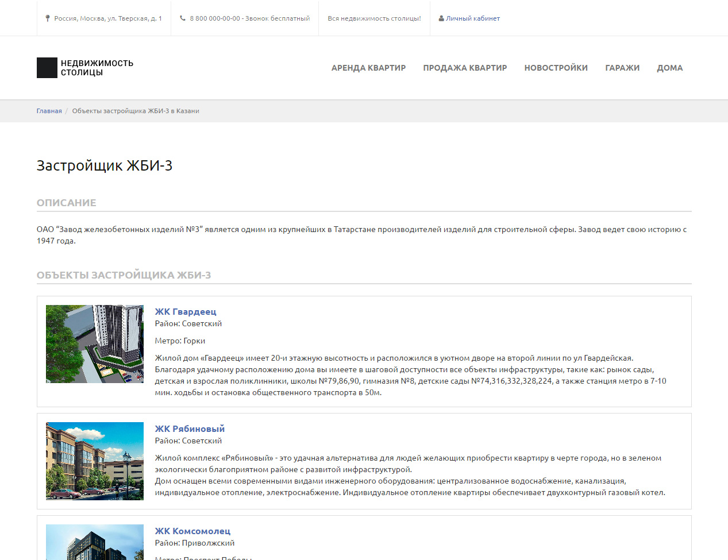This screenshot has width=728, height=560.
Task: Click the ЖК Гвардеец building thumbnail
Action: pos(95,344)
